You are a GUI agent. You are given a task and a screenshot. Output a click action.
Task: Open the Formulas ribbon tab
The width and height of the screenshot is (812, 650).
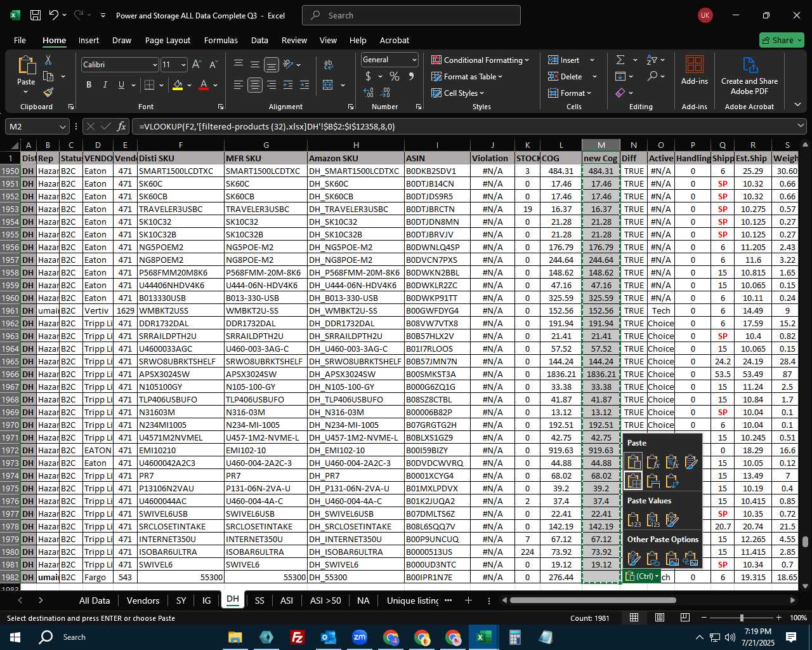pyautogui.click(x=221, y=40)
